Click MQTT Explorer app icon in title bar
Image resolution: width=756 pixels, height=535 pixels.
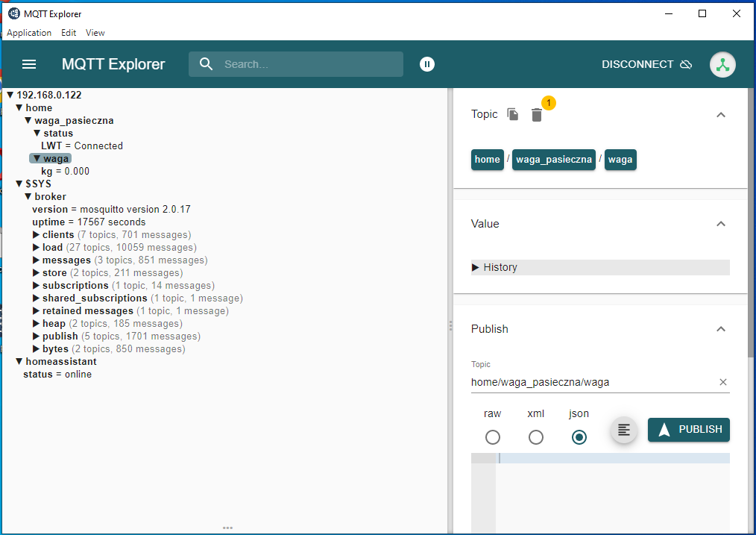[x=14, y=13]
